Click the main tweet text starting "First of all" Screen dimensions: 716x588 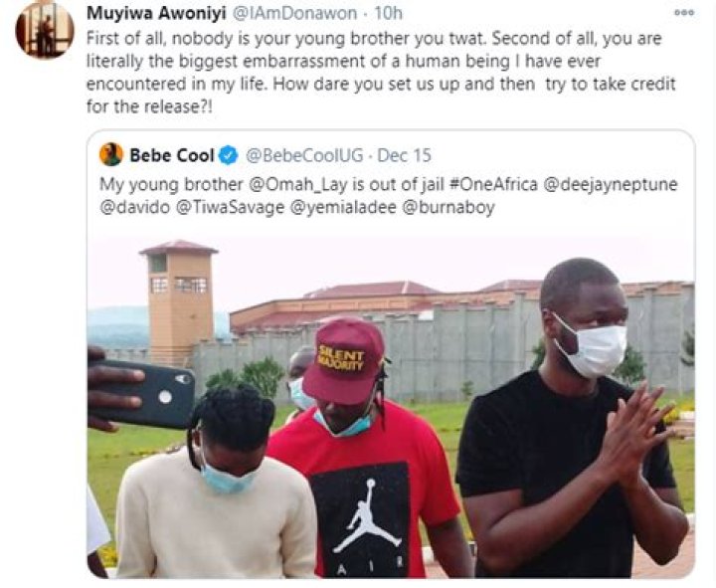(x=378, y=62)
